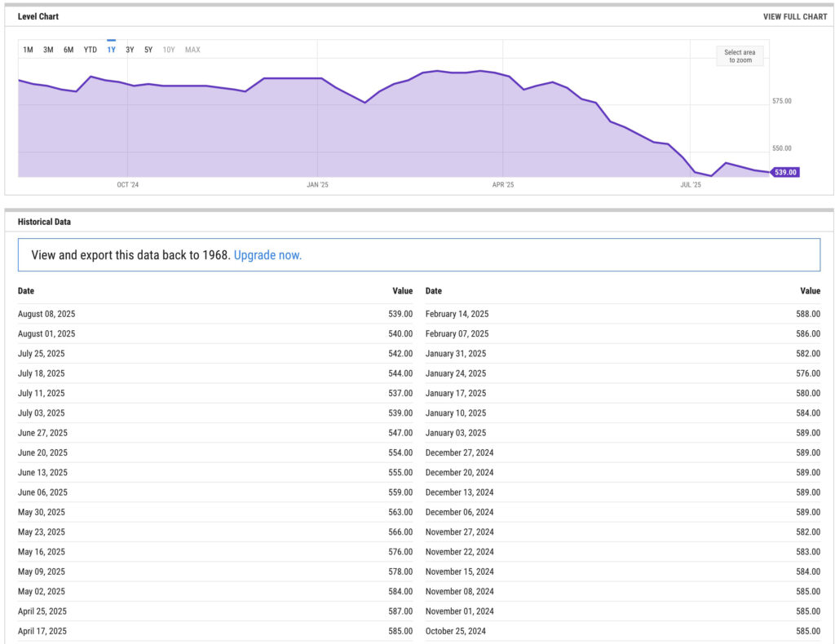Viewport: 835px width, 644px height.
Task: Click the May 16, 2025 date
Action: pos(41,552)
